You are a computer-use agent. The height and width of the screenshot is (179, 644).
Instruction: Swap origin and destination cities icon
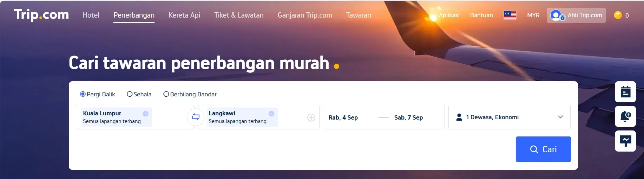click(x=196, y=117)
